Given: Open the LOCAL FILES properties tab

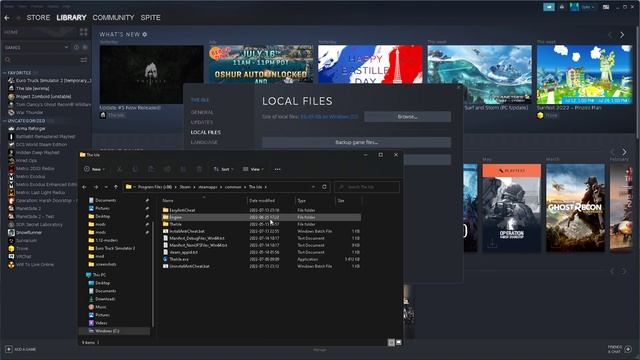Looking at the screenshot, I should coord(205,132).
